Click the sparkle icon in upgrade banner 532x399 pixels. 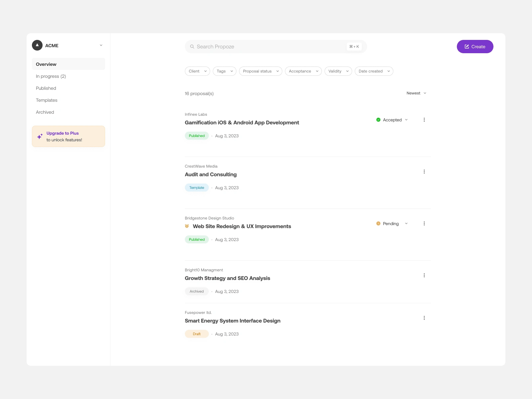[x=40, y=136]
